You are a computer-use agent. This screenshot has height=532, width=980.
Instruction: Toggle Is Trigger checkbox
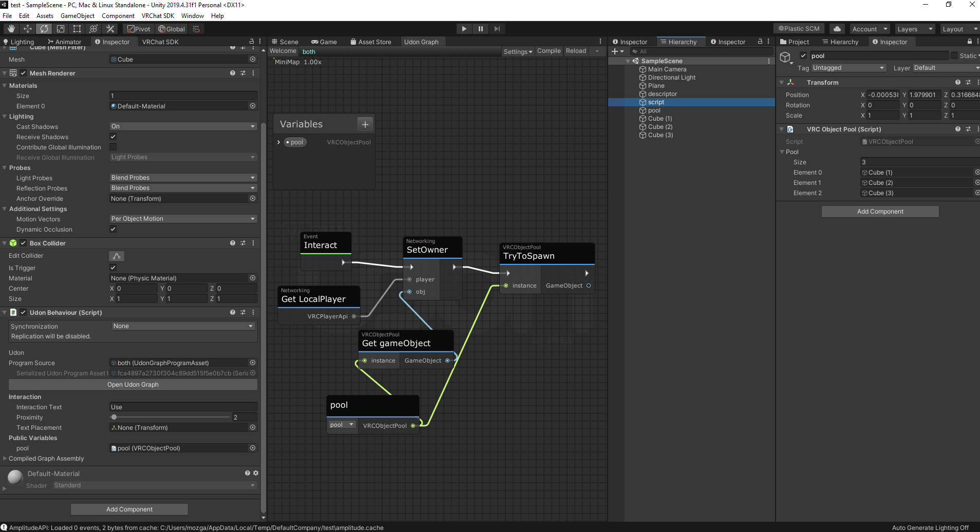pos(113,268)
